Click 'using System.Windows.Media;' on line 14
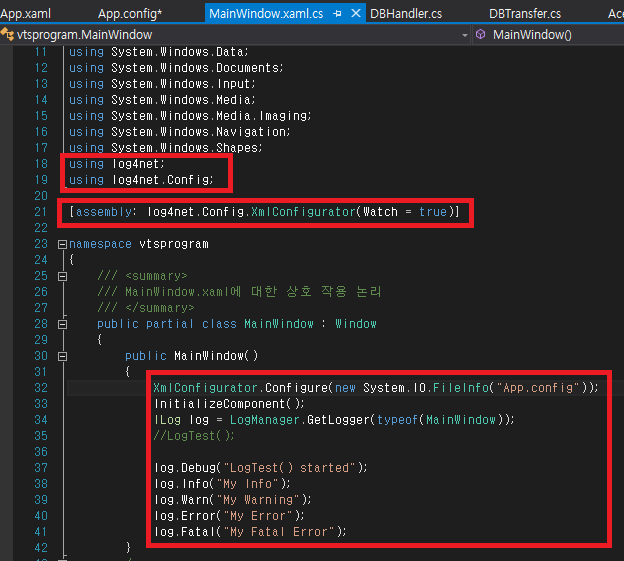The height and width of the screenshot is (561, 624). [x=162, y=100]
